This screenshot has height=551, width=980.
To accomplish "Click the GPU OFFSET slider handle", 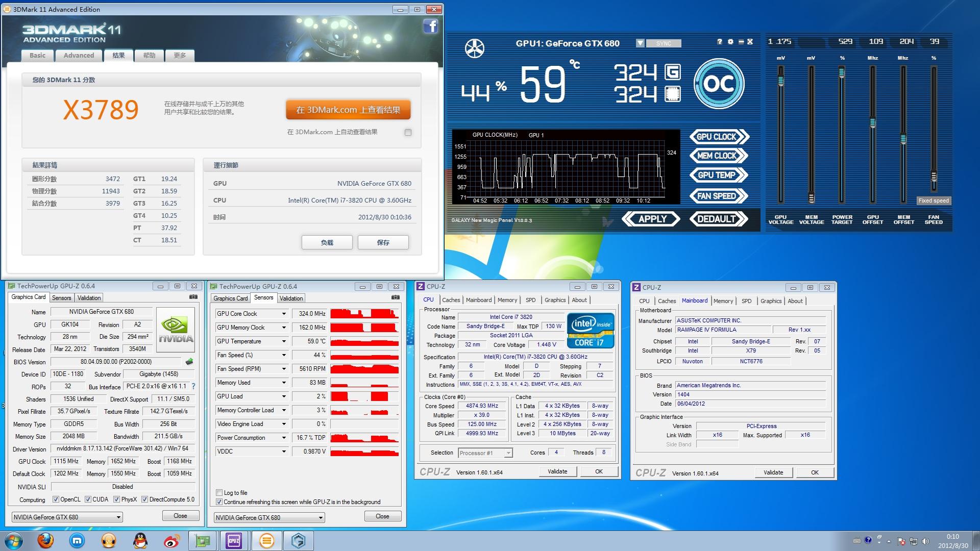I will (x=873, y=123).
